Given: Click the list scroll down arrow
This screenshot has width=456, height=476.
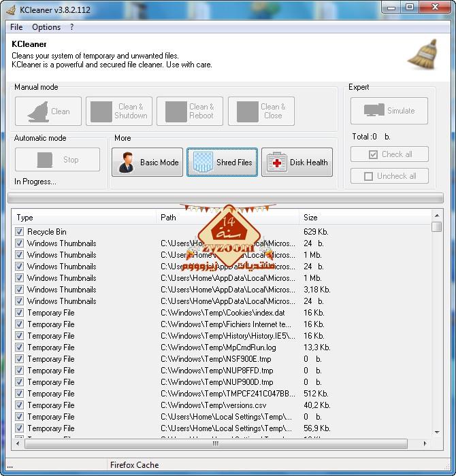Looking at the screenshot, I should pos(437,432).
